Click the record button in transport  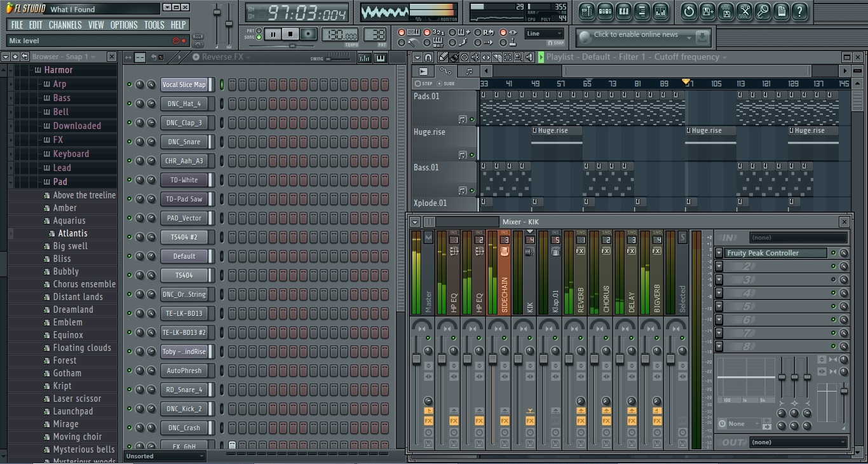308,34
